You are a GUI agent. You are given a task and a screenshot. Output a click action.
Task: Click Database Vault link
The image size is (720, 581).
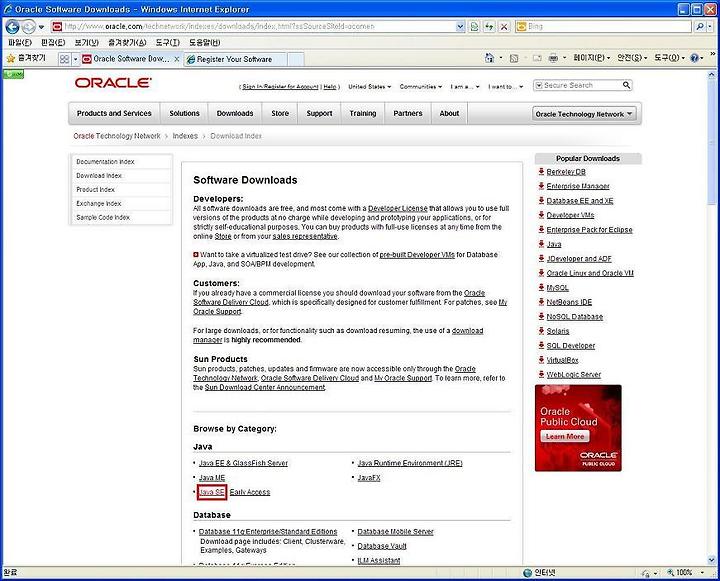coord(382,546)
